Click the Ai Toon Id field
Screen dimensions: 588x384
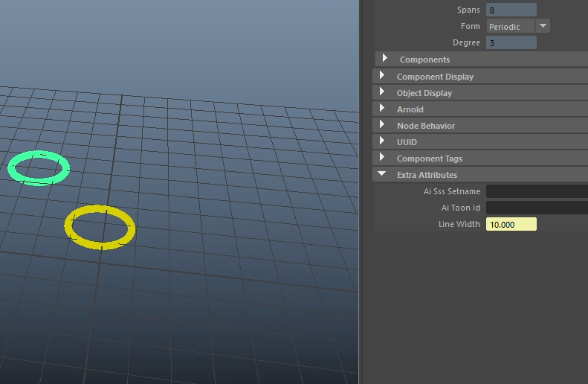click(537, 208)
